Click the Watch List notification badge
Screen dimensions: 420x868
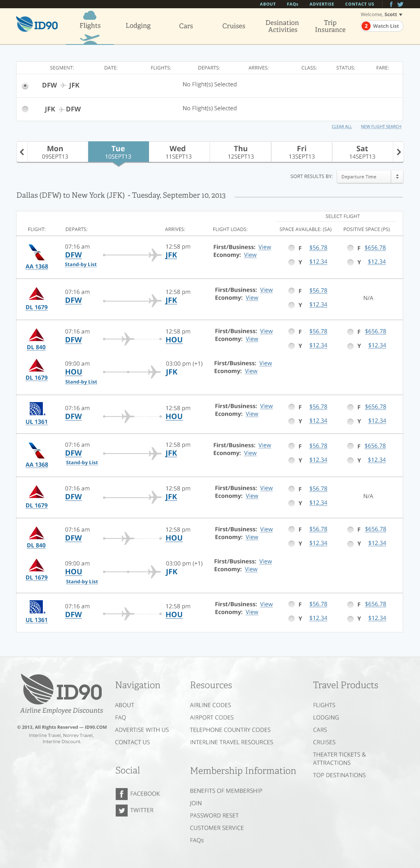pyautogui.click(x=366, y=26)
